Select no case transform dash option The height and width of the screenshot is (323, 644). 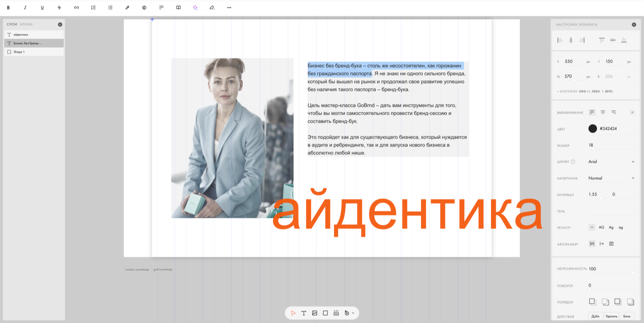click(592, 227)
